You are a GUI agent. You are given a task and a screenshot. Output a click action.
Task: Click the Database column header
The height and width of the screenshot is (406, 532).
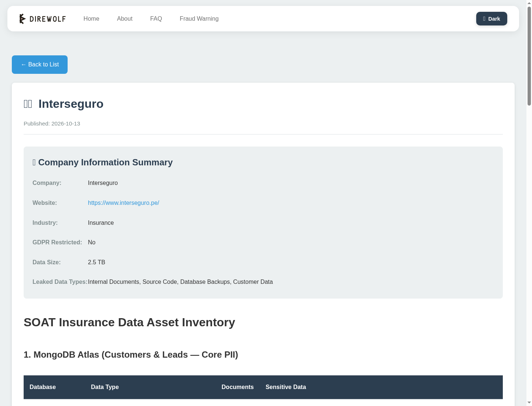pos(42,387)
